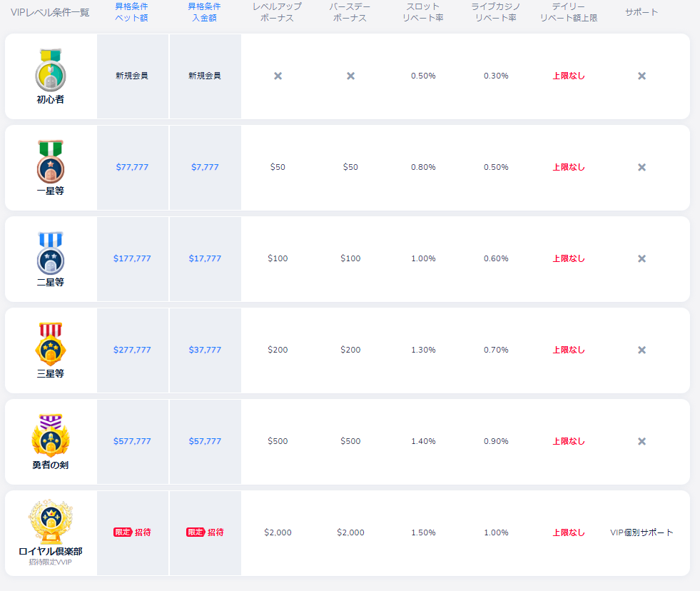Click the 一星等 bronze star medal icon
700x591 pixels.
pos(50,161)
